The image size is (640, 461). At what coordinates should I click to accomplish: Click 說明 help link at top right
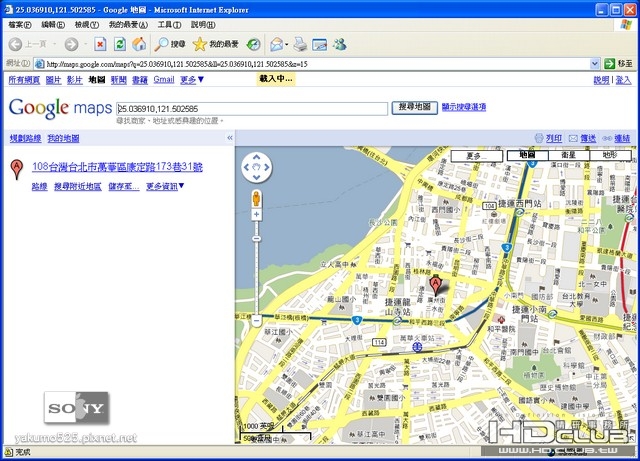coord(601,80)
